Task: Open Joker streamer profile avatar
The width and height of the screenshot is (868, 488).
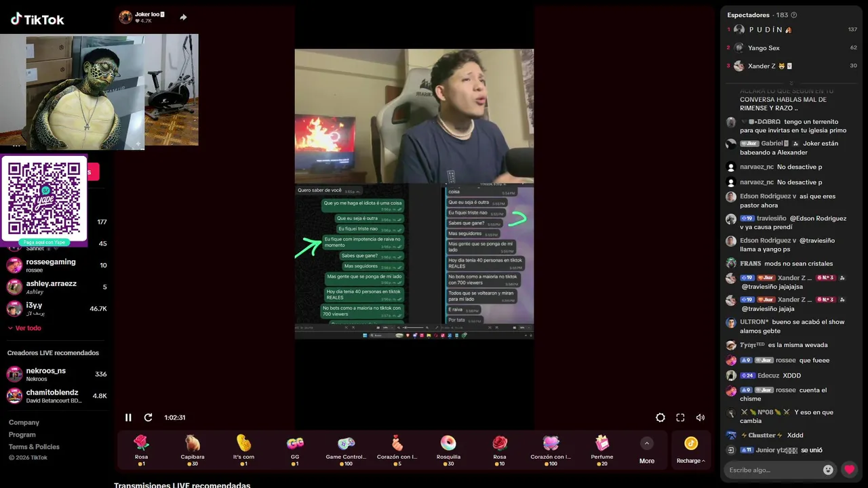Action: click(x=125, y=17)
